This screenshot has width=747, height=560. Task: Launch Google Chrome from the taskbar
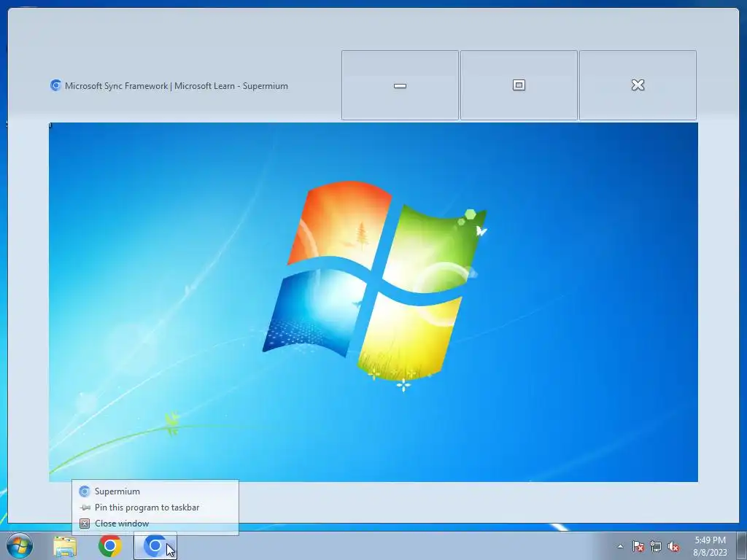[109, 545]
